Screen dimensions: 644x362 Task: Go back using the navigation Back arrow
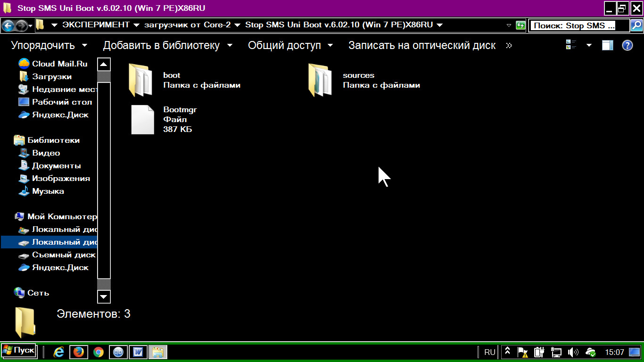click(x=8, y=25)
